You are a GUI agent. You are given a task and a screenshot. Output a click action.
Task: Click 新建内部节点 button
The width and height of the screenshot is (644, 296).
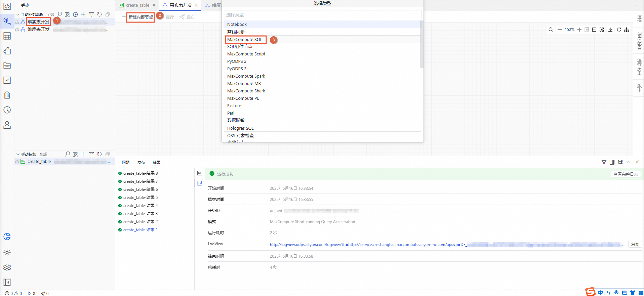140,17
